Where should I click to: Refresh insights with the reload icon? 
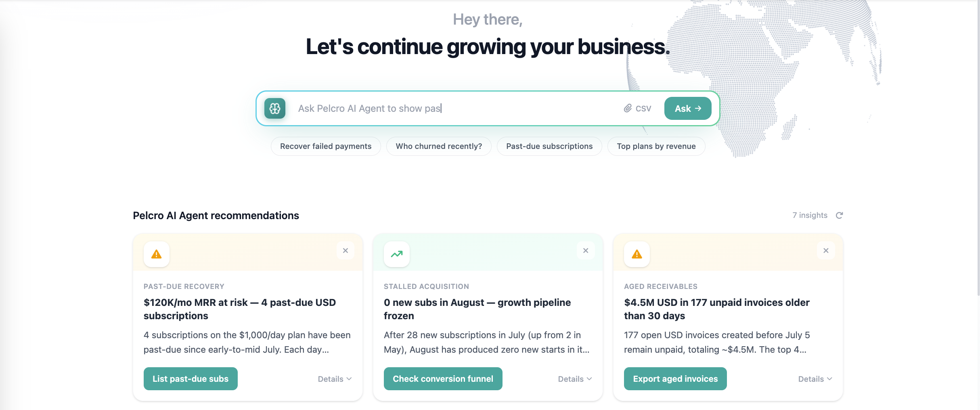pos(840,215)
